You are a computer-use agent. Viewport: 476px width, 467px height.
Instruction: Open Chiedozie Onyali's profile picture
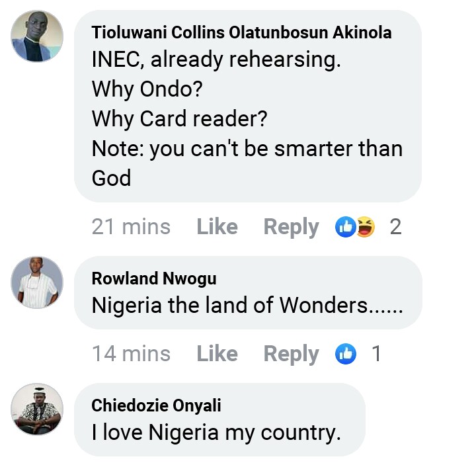tap(37, 409)
